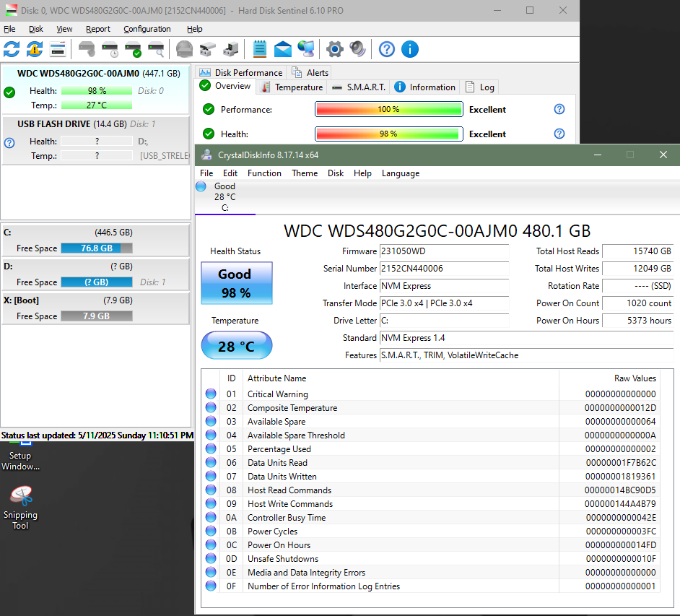This screenshot has height=616, width=680.
Task: Switch to the Disk Performance tab
Action: pyautogui.click(x=241, y=72)
